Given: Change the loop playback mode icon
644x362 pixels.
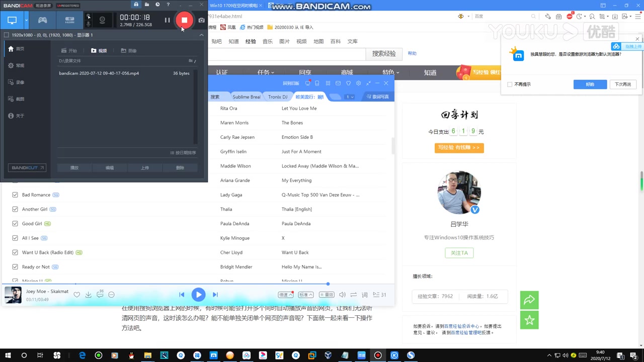Looking at the screenshot, I should pyautogui.click(x=353, y=295).
